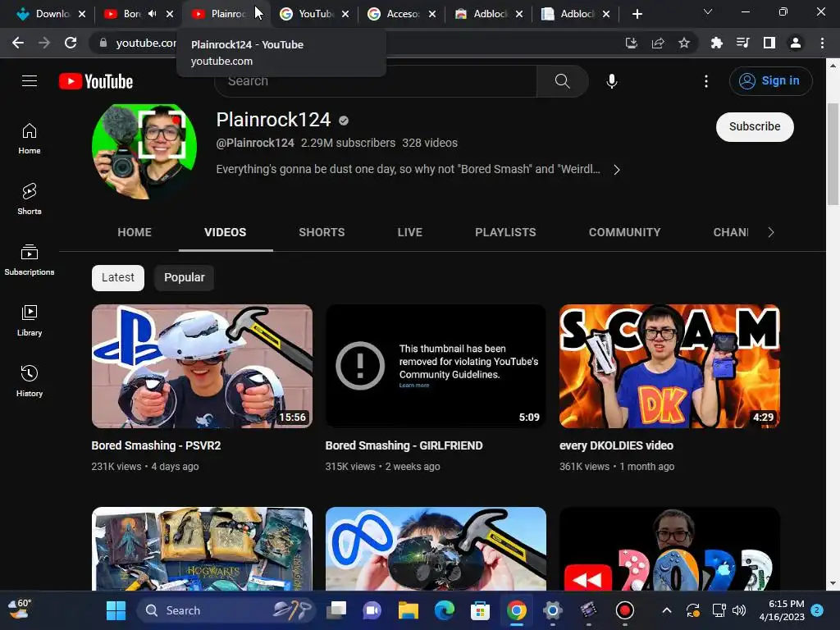Click the share page icon in toolbar

click(657, 43)
